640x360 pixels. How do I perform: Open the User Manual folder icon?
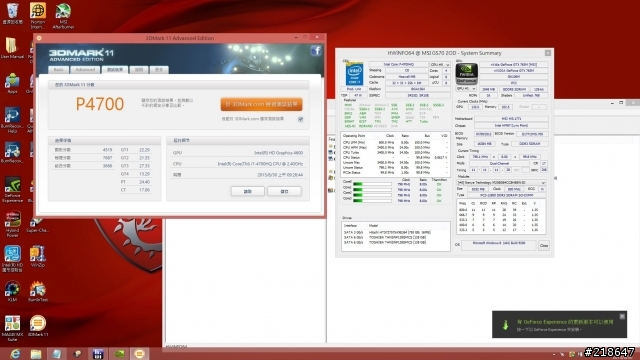tap(12, 48)
